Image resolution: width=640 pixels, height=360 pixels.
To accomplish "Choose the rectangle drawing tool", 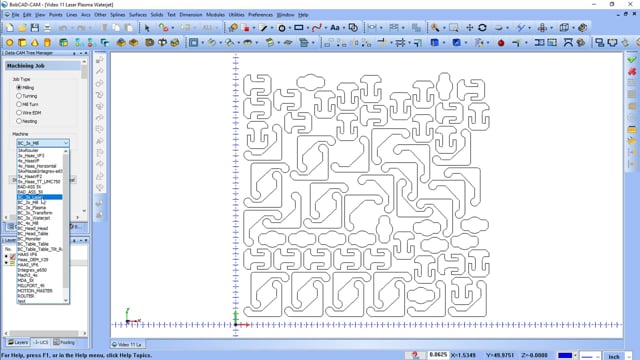I will [299, 28].
